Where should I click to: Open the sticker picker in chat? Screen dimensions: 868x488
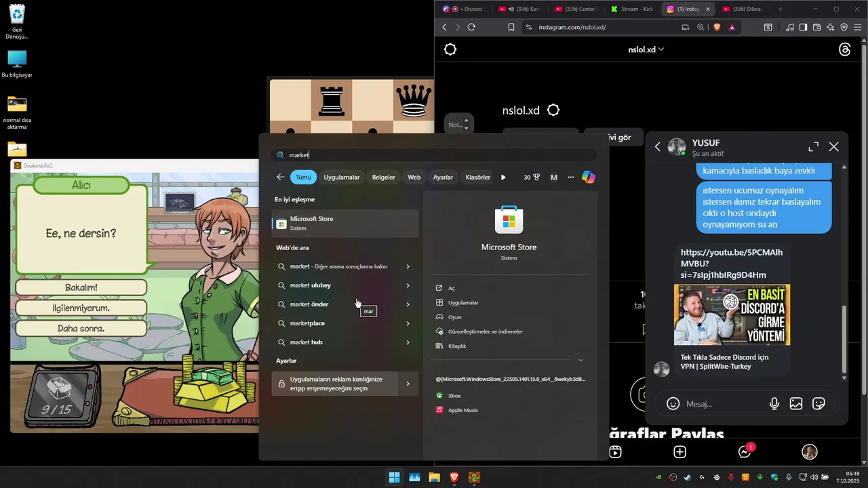pos(818,404)
